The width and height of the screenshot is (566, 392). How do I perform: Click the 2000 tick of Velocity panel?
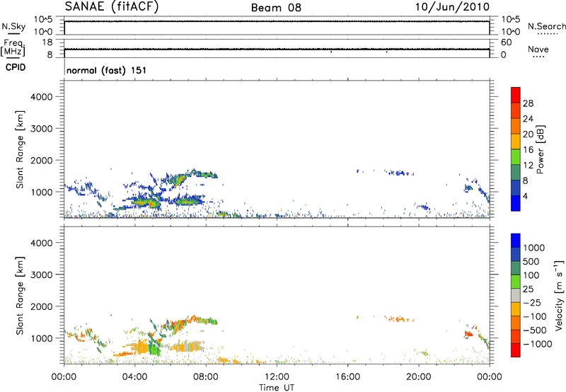click(x=42, y=306)
